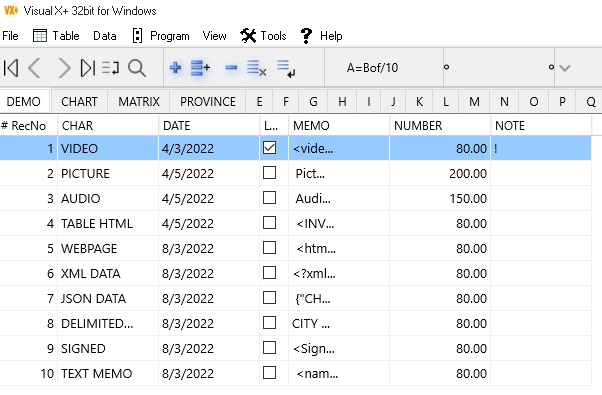Select the JSON DATA cell

[108, 298]
